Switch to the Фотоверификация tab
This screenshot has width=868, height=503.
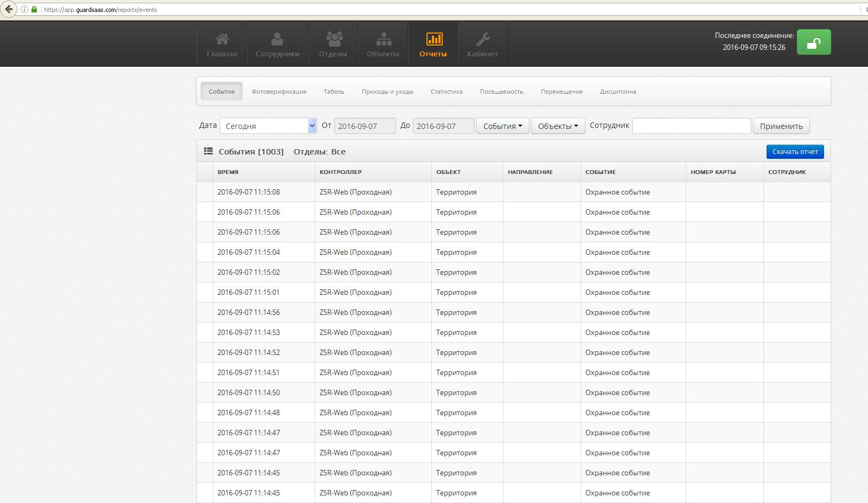point(279,92)
